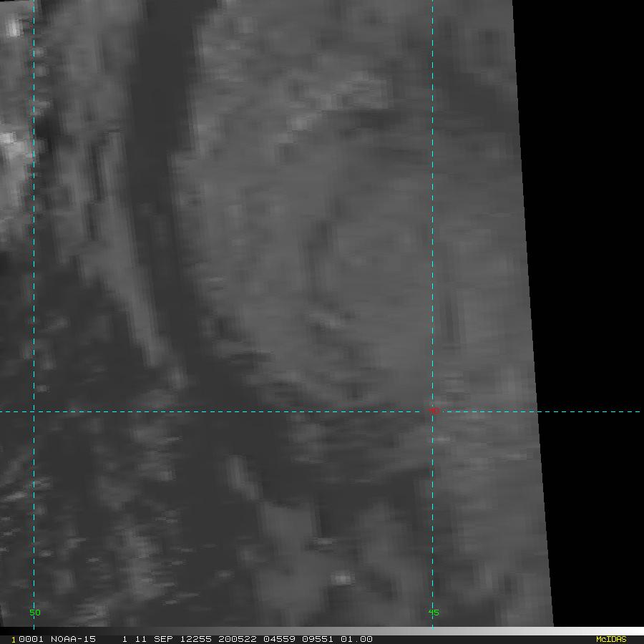Click the green 50 longitude label
Screen dimensions: 644x644
[x=34, y=613]
